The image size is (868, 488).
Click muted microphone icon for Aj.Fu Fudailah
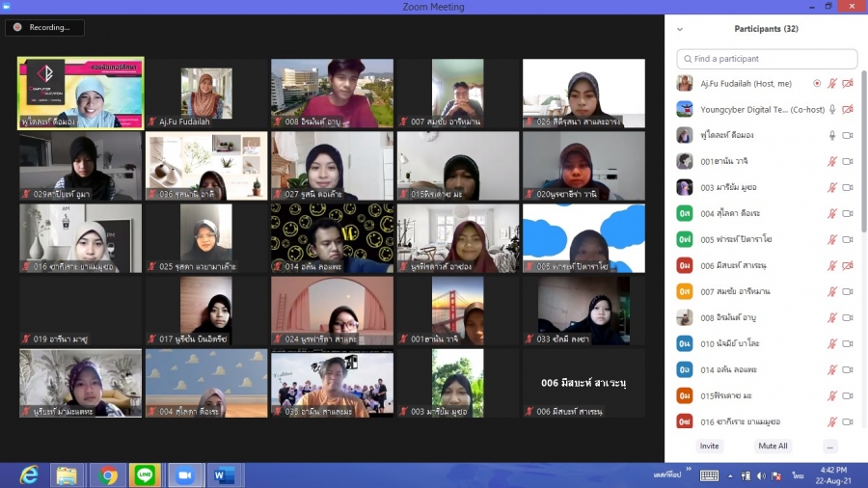coord(832,84)
